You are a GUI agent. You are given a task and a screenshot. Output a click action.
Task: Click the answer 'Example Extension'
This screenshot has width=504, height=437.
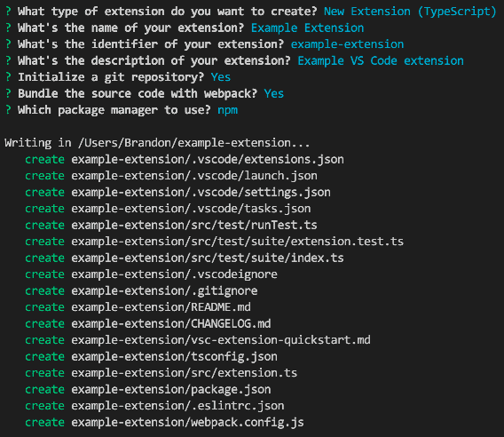tap(307, 28)
